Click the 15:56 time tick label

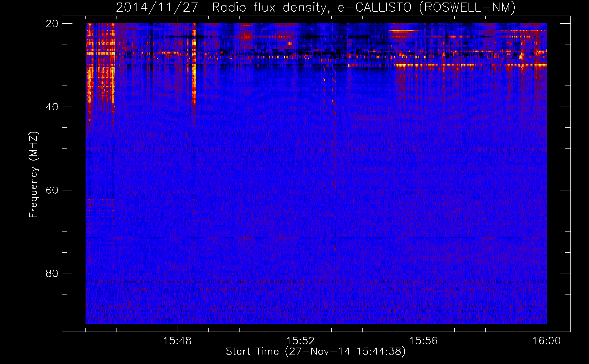click(423, 341)
